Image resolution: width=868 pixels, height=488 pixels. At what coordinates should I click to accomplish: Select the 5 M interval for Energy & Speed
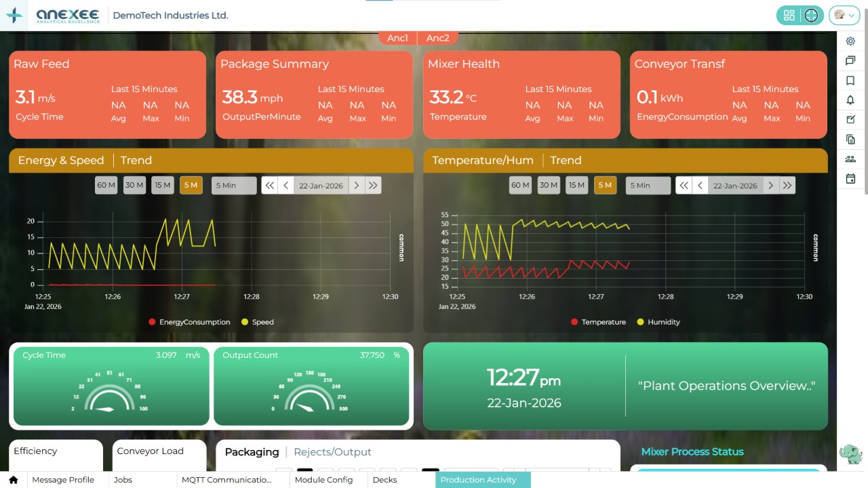(191, 184)
